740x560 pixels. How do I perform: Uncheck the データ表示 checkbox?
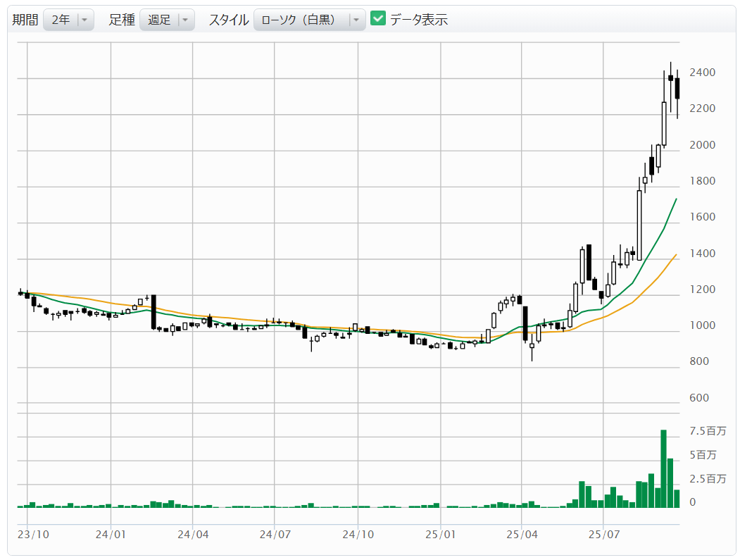pos(378,19)
